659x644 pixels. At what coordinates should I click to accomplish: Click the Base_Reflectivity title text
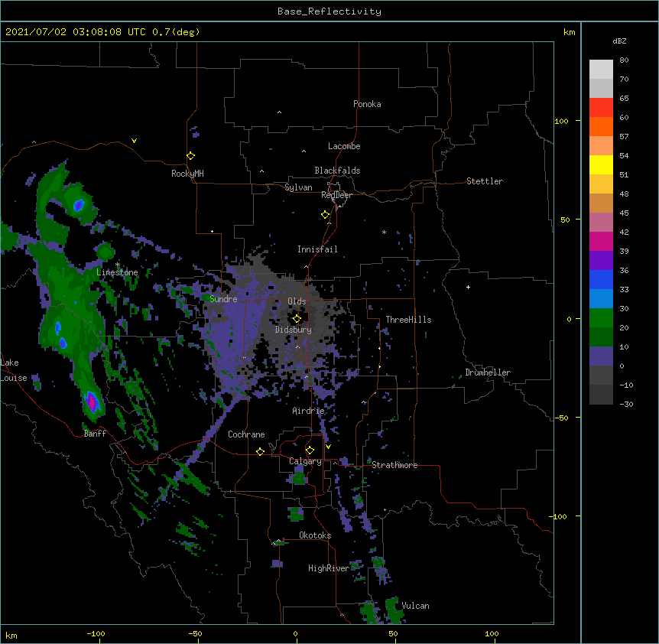tap(329, 11)
